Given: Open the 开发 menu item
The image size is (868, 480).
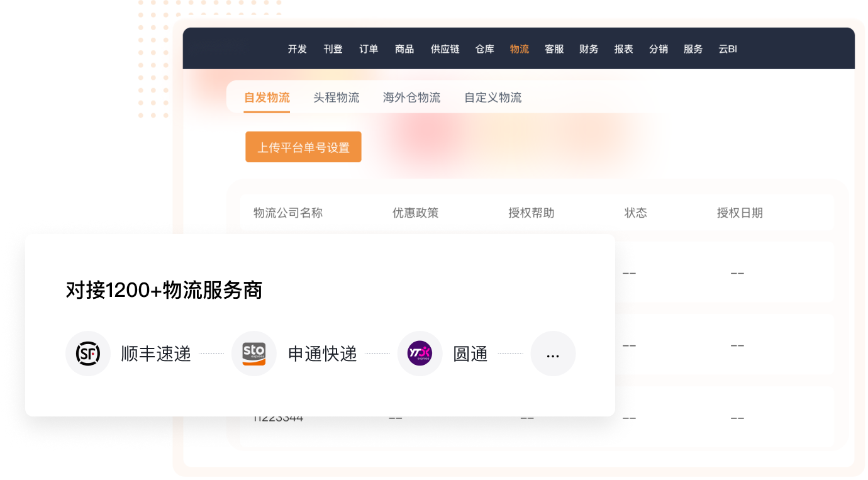Looking at the screenshot, I should (x=297, y=49).
